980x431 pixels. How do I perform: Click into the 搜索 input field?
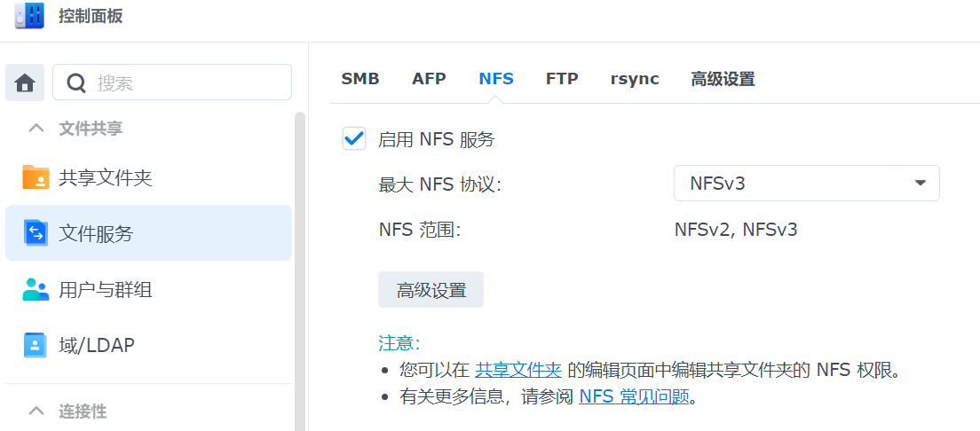coord(186,82)
